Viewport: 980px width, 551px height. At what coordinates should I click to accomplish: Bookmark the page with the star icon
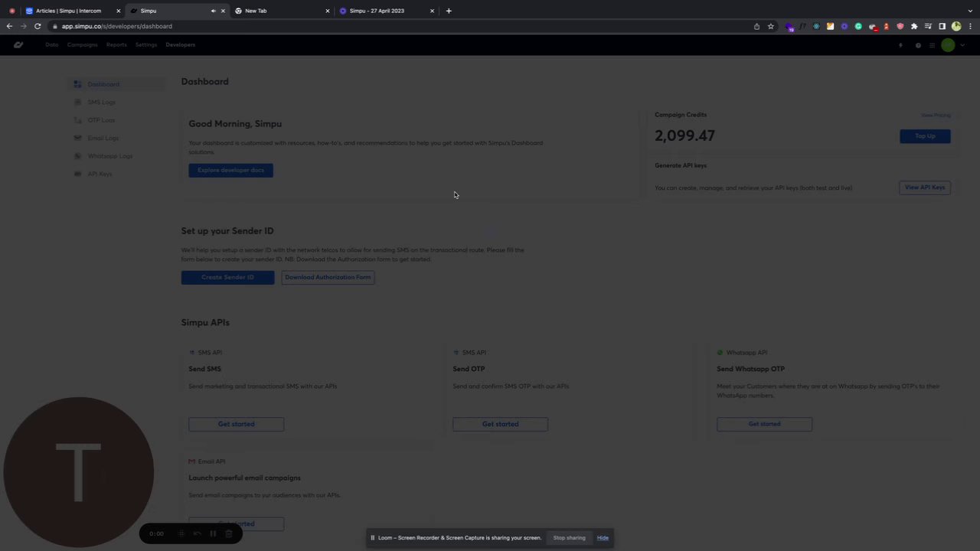[770, 26]
